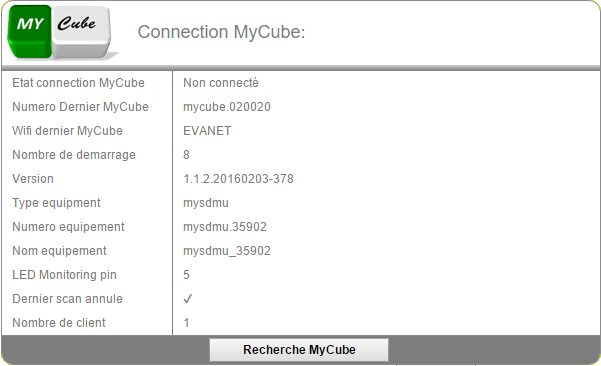Screen dimensions: 601x366
Task: Select the 'Nombre de client' label
Action: (59, 323)
